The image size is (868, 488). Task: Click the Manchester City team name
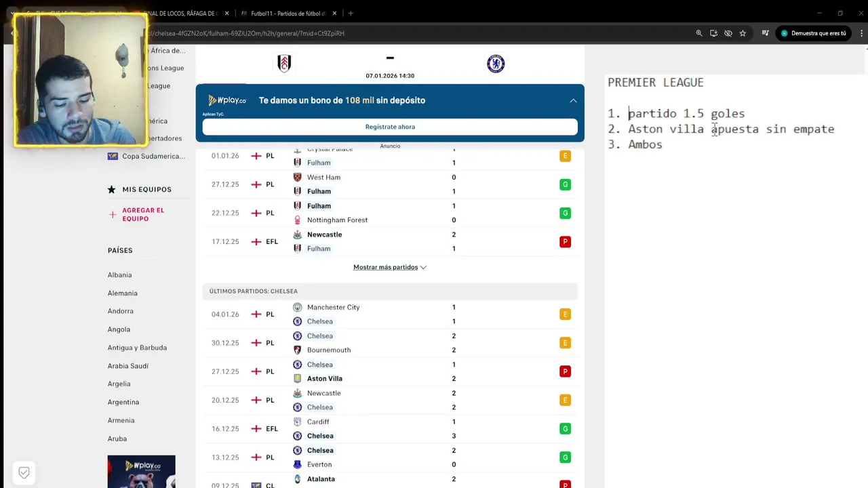pos(333,307)
